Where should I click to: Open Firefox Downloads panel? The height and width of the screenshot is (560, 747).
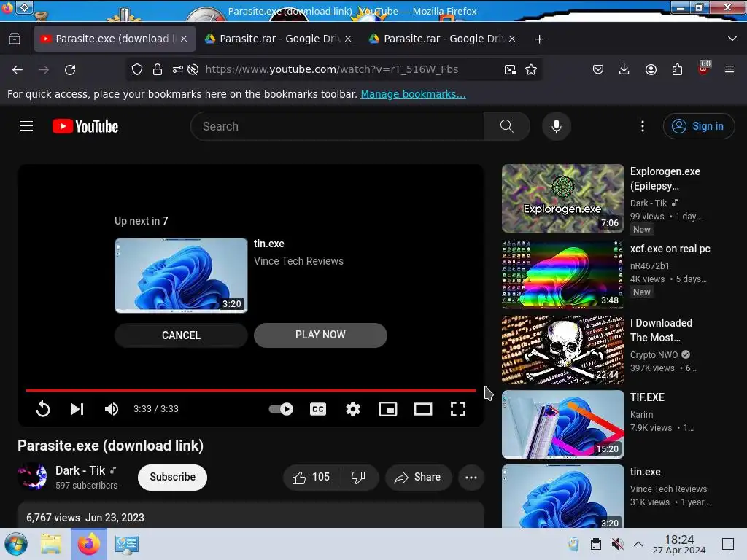624,69
